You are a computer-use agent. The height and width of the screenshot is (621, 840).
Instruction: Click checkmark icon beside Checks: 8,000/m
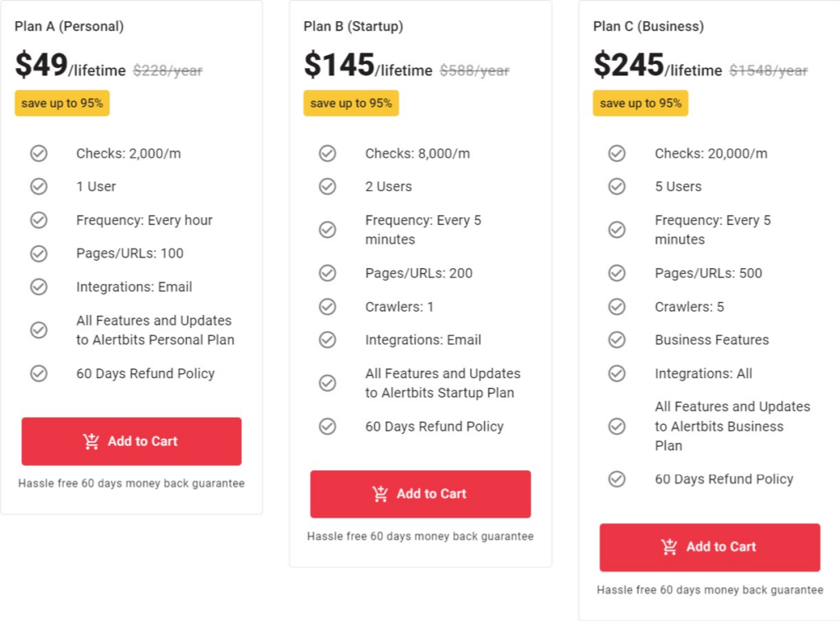point(327,153)
